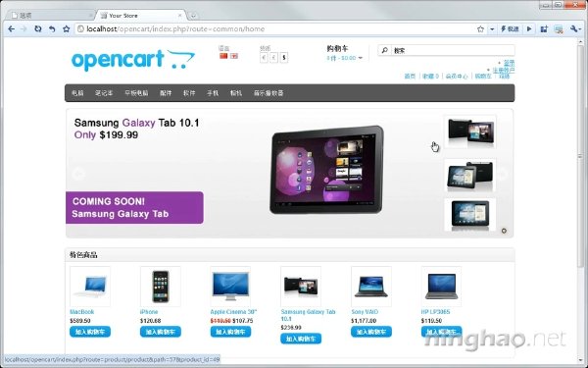Open the 登录 login link
Screen dimensions: 588x368
509,63
